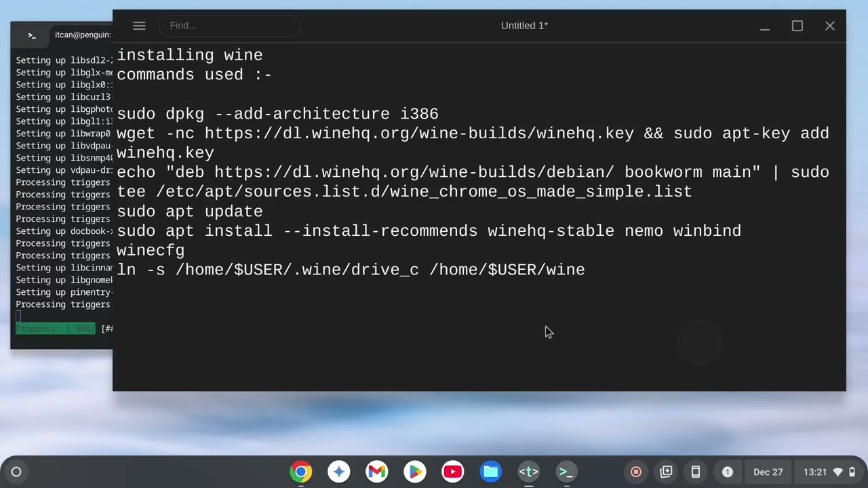Click the 'installing wine' line
The image size is (868, 488).
(190, 55)
